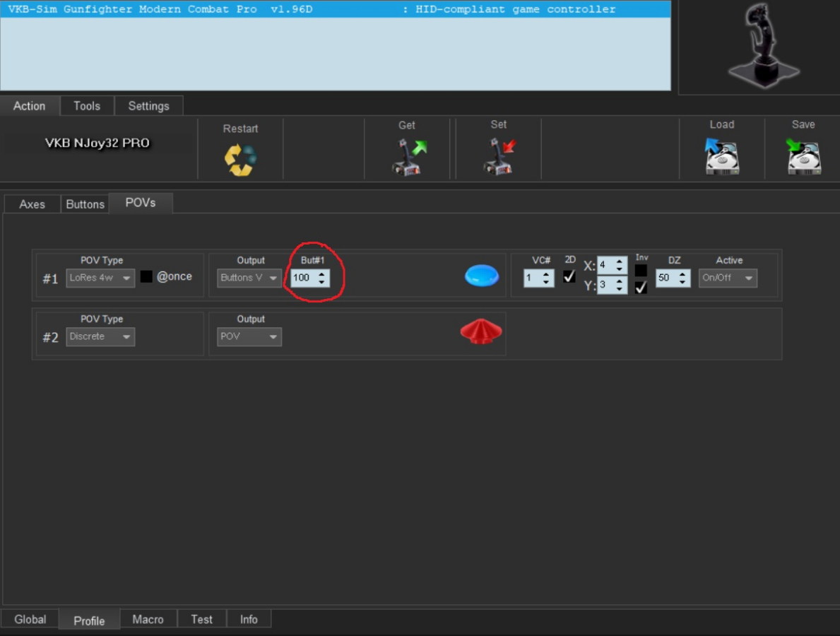
Task: Open the Test bottom tab
Action: coord(202,619)
